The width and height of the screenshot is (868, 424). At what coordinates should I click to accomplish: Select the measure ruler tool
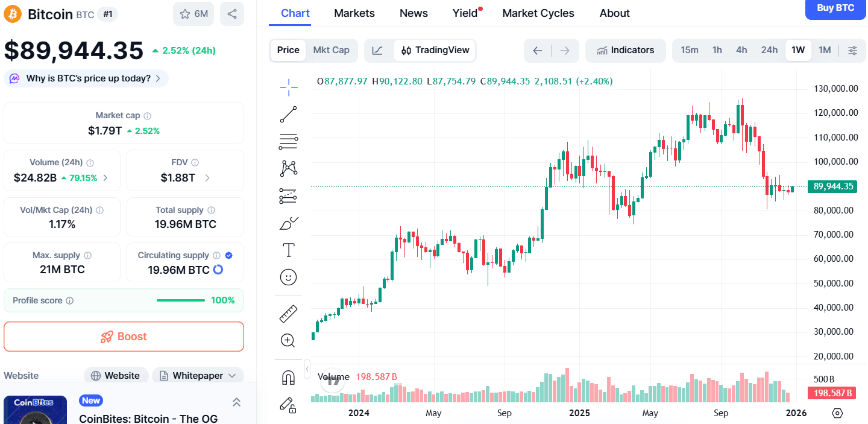(288, 313)
